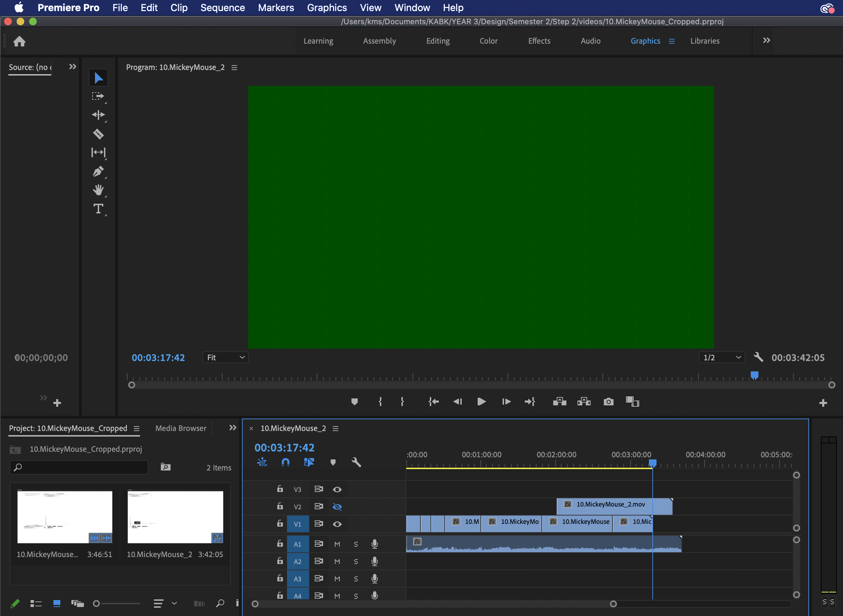Mute audio track A1
This screenshot has height=616, width=843.
tap(337, 544)
